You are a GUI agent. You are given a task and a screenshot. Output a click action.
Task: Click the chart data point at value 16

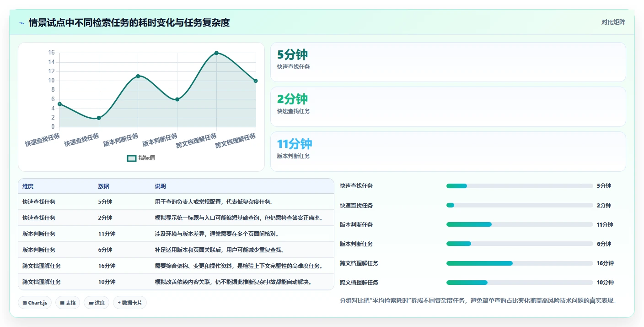[x=216, y=53]
